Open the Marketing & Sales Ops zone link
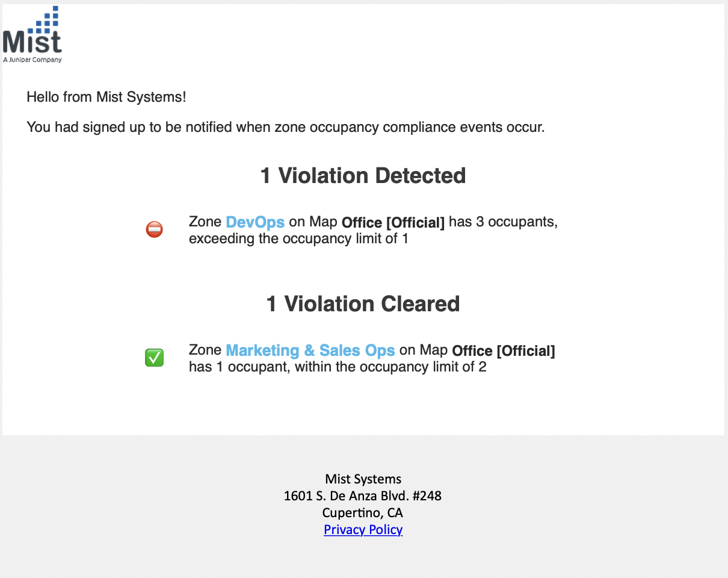The height and width of the screenshot is (578, 728). [x=310, y=350]
